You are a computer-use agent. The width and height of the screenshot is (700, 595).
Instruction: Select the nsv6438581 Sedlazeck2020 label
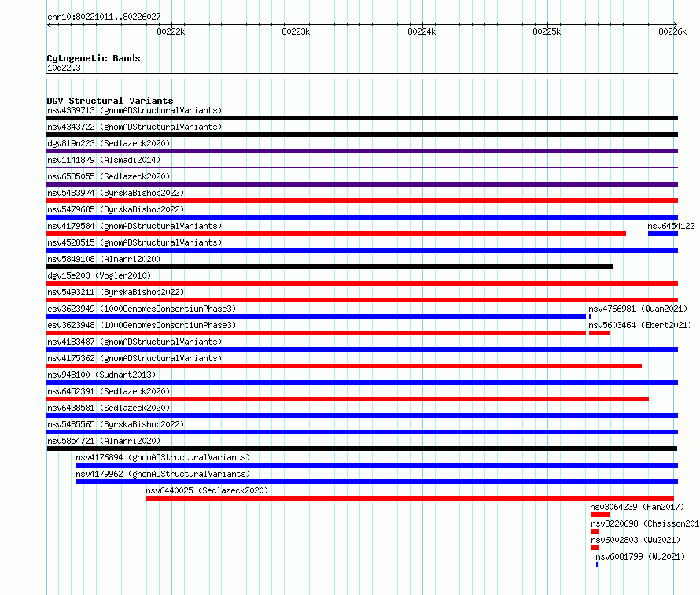coord(109,408)
